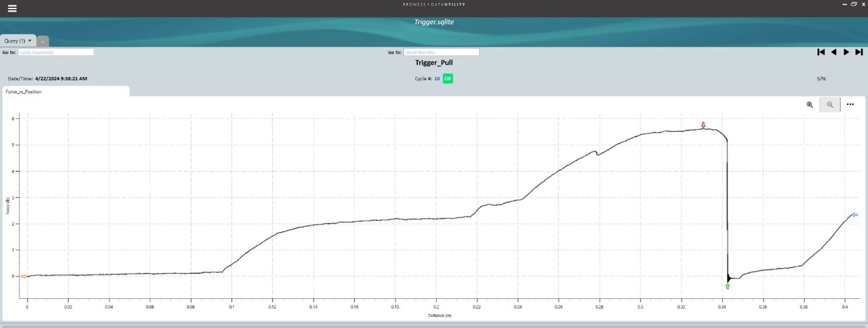Click the orange start marker at origin
The image size is (868, 328).
click(24, 276)
